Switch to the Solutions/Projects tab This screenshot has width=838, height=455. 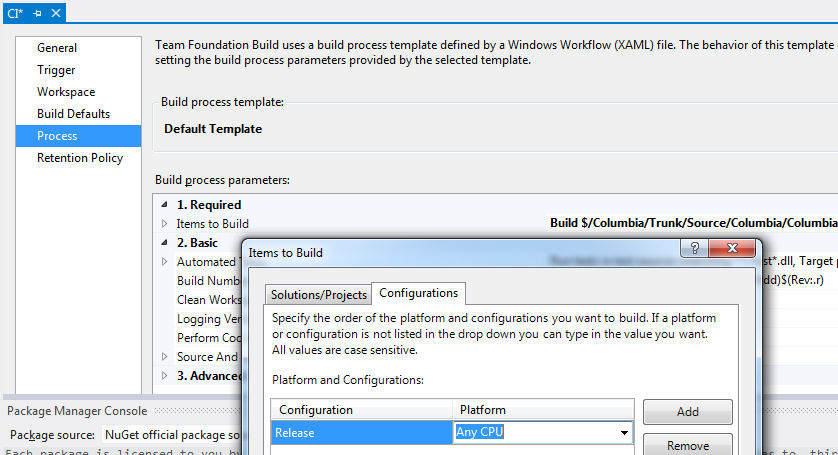pyautogui.click(x=317, y=294)
